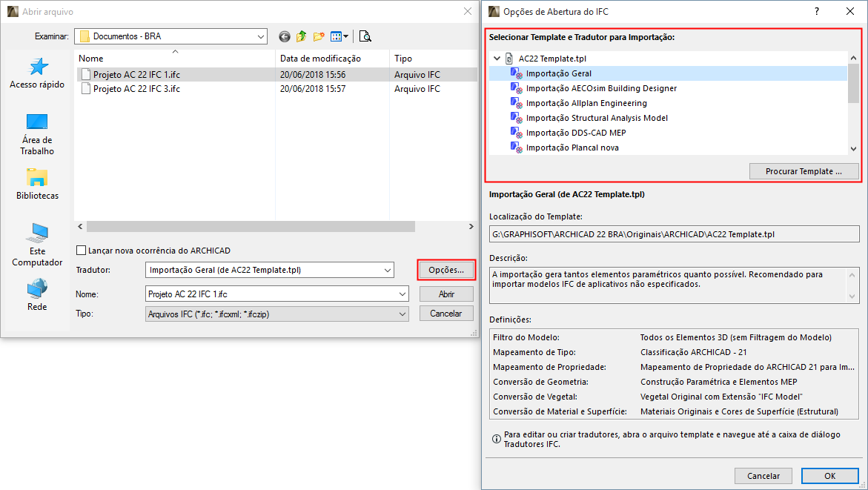
Task: Click Importação Plancal nova icon
Action: 517,148
